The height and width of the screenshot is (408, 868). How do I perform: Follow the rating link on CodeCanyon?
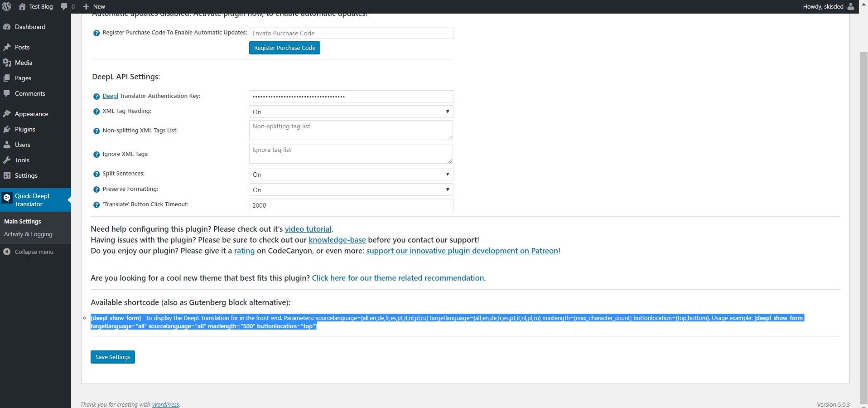(x=244, y=251)
